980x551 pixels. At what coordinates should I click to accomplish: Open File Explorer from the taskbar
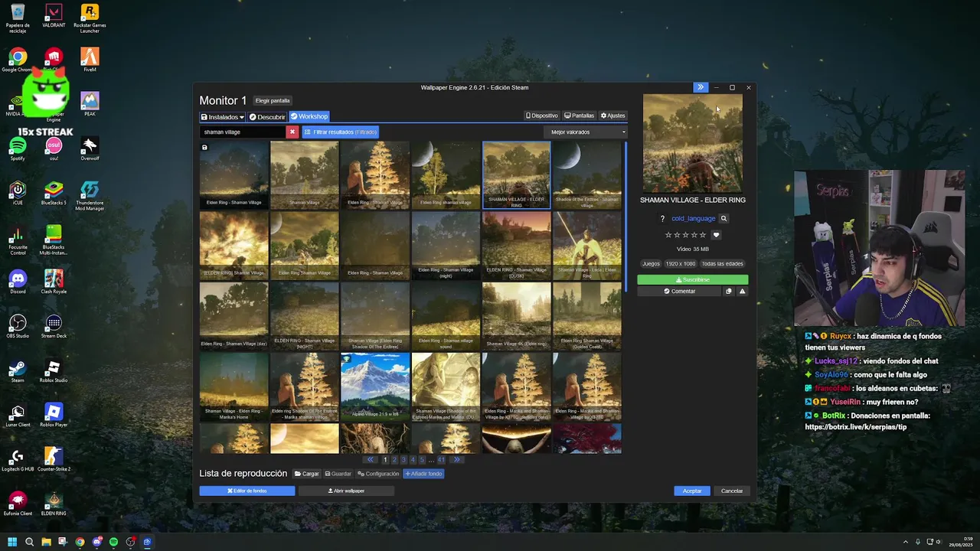46,542
